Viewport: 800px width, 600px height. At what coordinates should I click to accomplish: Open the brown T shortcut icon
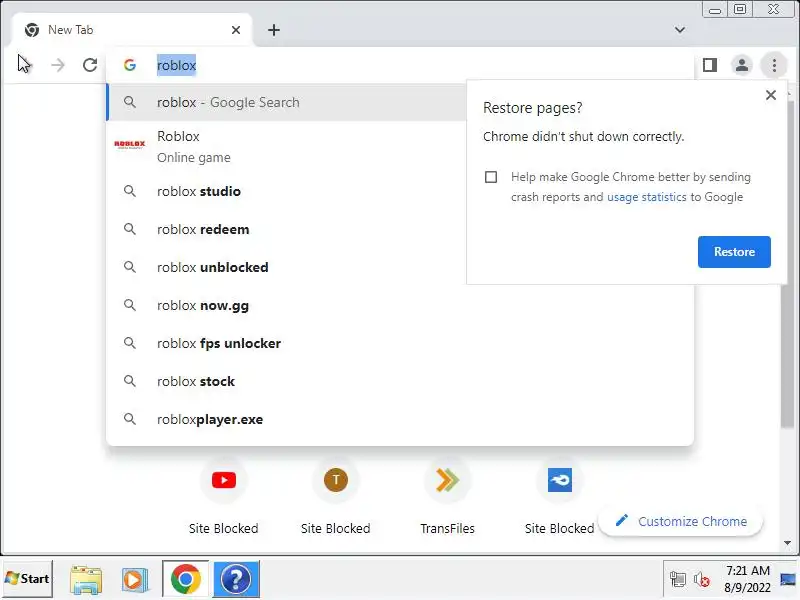[x=336, y=480]
